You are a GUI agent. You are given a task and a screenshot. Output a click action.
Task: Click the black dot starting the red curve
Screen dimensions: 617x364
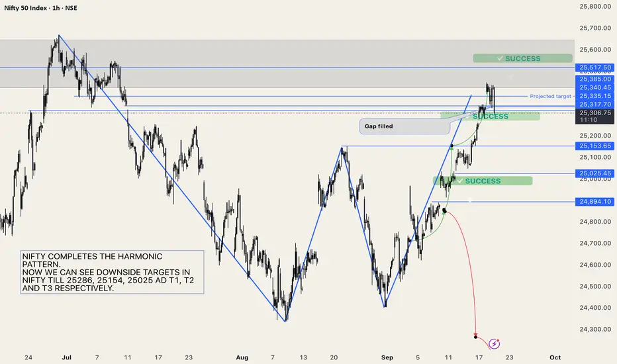click(x=445, y=211)
